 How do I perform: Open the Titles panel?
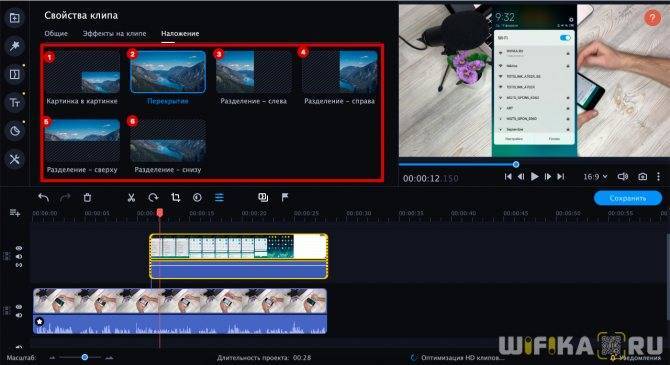point(15,103)
